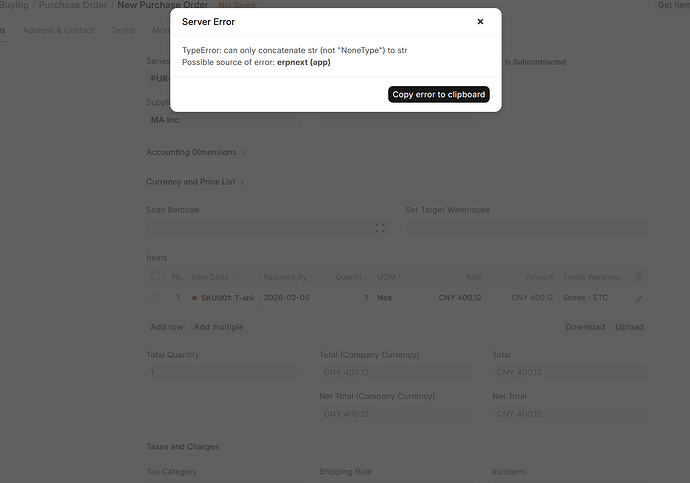The height and width of the screenshot is (483, 690).
Task: Click the red indicator beside SKU001 item
Action: point(195,298)
